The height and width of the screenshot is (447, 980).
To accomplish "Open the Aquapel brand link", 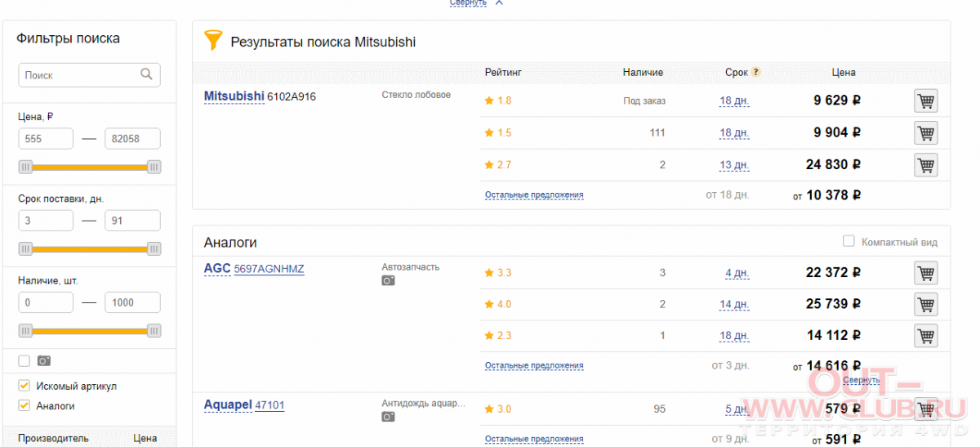I will coord(228,405).
